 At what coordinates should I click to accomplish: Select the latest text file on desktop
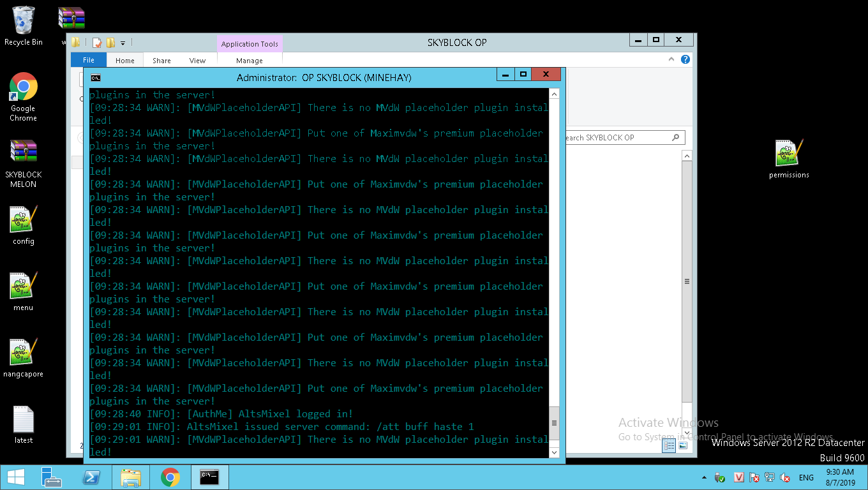point(24,424)
